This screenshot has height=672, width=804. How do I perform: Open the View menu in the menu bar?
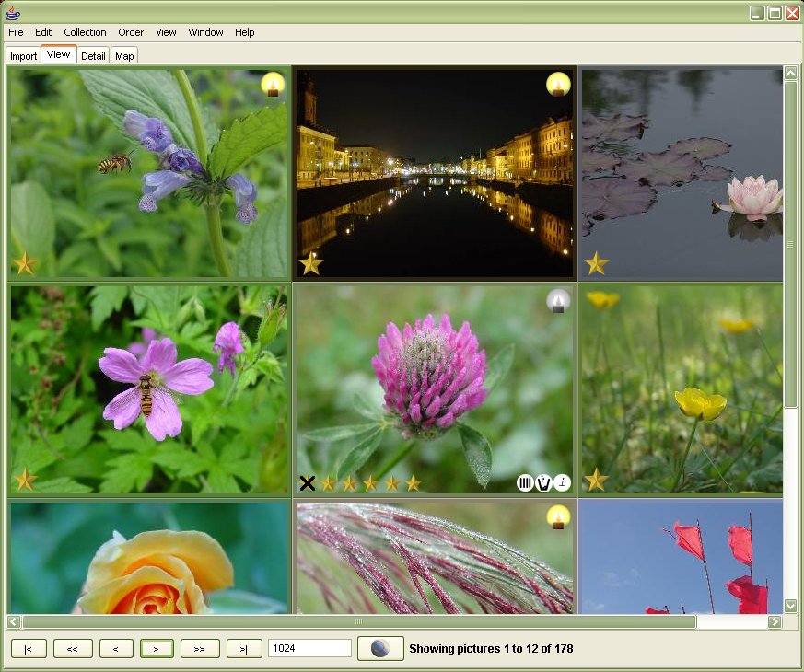click(x=166, y=32)
